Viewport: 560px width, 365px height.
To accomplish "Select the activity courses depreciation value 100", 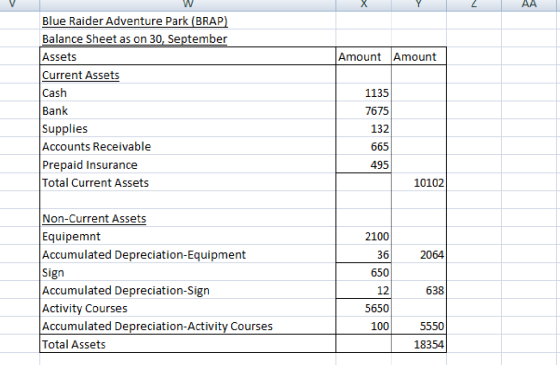I will [364, 326].
